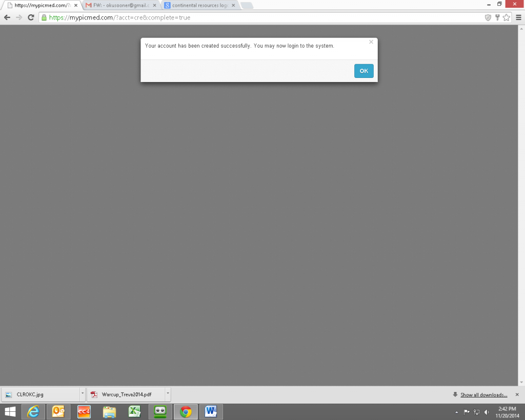Screen dimensions: 525x420
Task: Expand CLROKC.jpg download options arrow
Action: (83, 394)
